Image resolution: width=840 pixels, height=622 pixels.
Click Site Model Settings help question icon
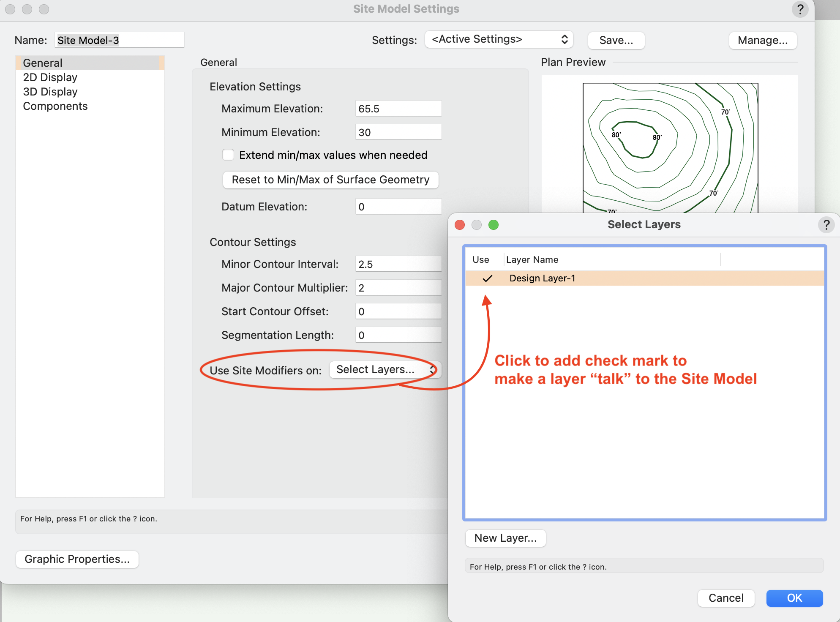pyautogui.click(x=800, y=9)
